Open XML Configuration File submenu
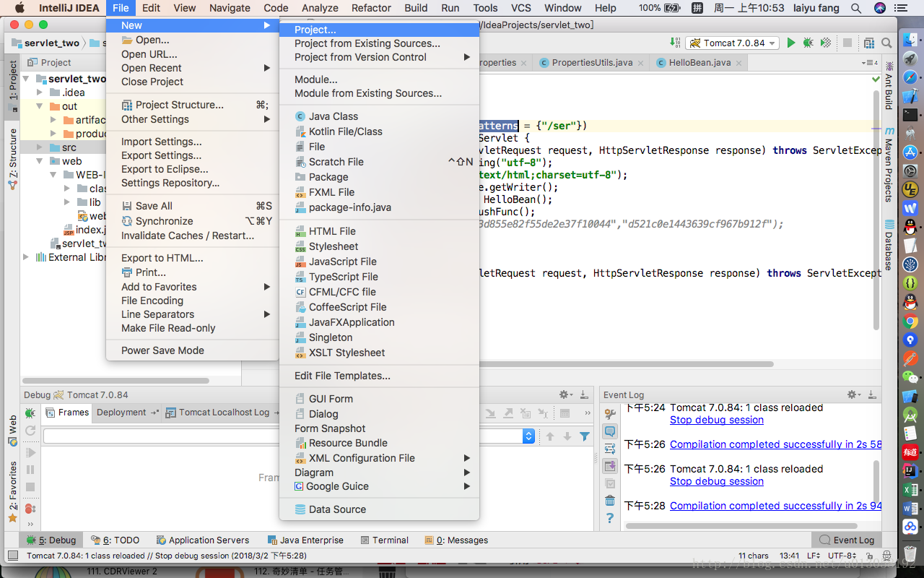 tap(379, 458)
